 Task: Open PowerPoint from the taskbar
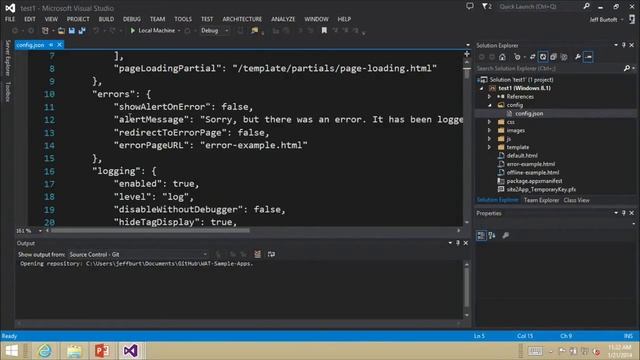[102, 351]
